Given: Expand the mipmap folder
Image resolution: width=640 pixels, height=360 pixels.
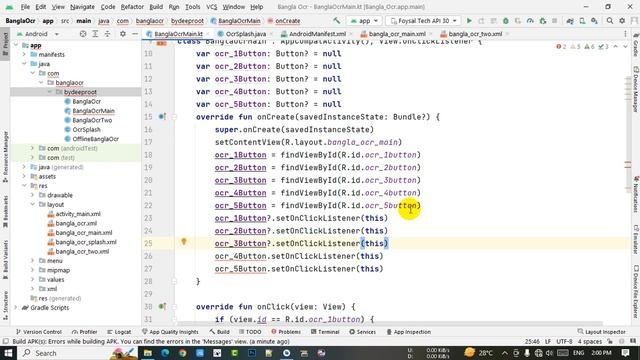Looking at the screenshot, I should click(32, 270).
